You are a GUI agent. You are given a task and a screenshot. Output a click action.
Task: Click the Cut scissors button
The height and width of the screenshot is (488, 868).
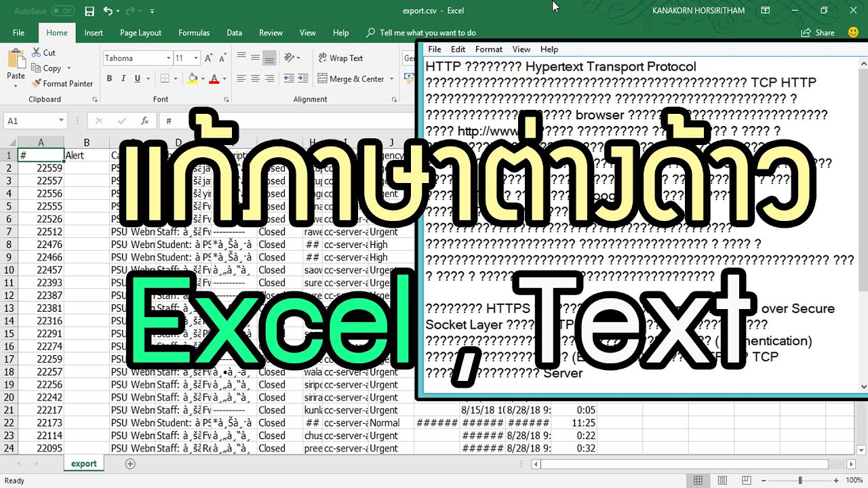click(44, 52)
